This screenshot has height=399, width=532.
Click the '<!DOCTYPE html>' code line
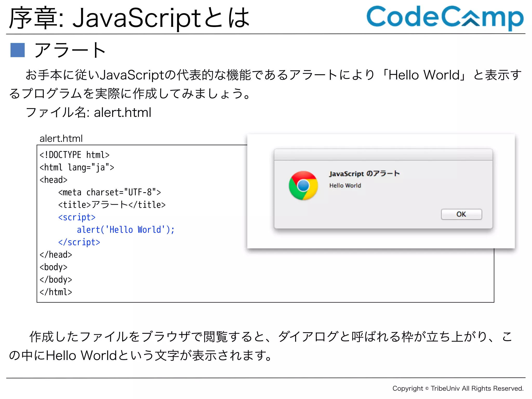pos(75,155)
